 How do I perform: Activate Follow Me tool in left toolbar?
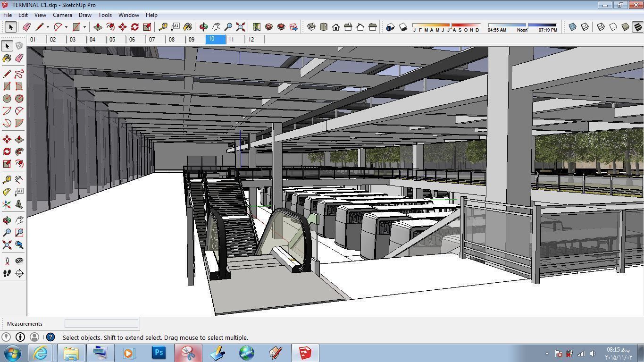(x=19, y=152)
